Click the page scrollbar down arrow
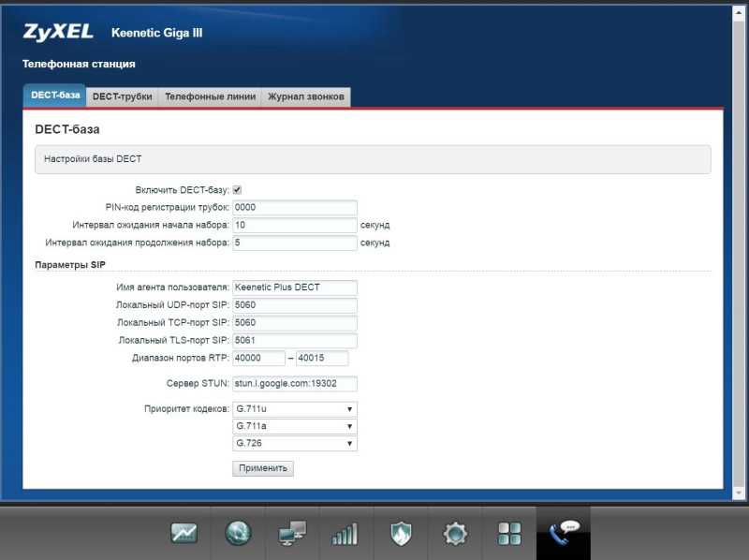The height and width of the screenshot is (560, 749). pos(739,493)
